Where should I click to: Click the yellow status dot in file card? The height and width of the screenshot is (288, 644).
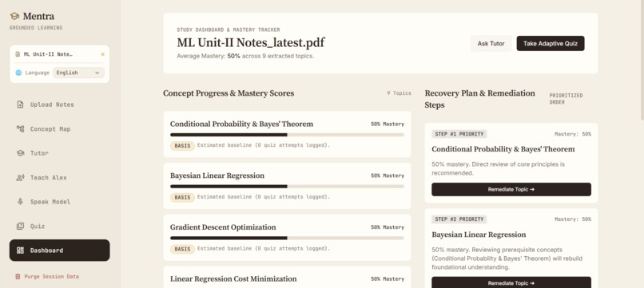click(x=103, y=54)
